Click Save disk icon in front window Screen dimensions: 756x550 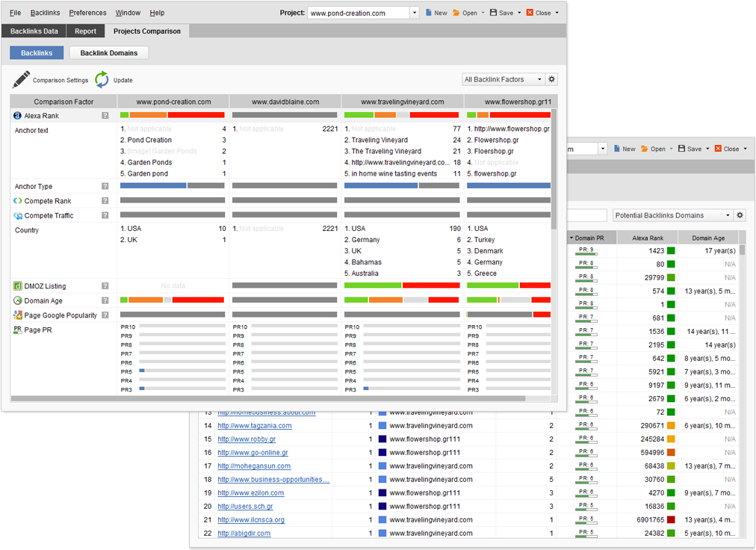click(493, 13)
